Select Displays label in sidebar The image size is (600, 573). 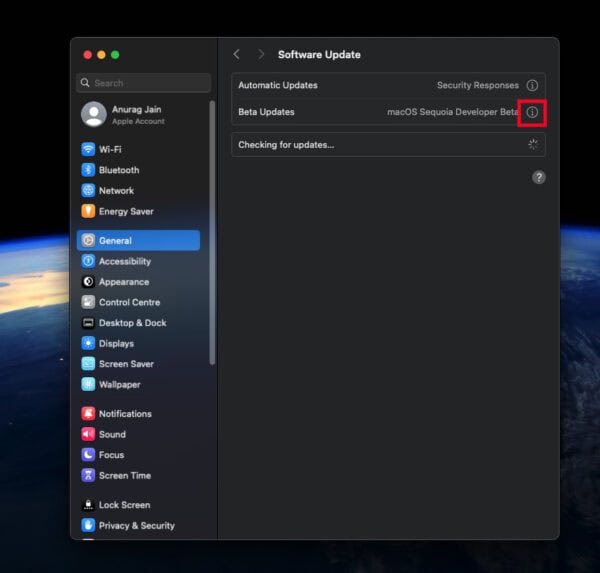(116, 343)
